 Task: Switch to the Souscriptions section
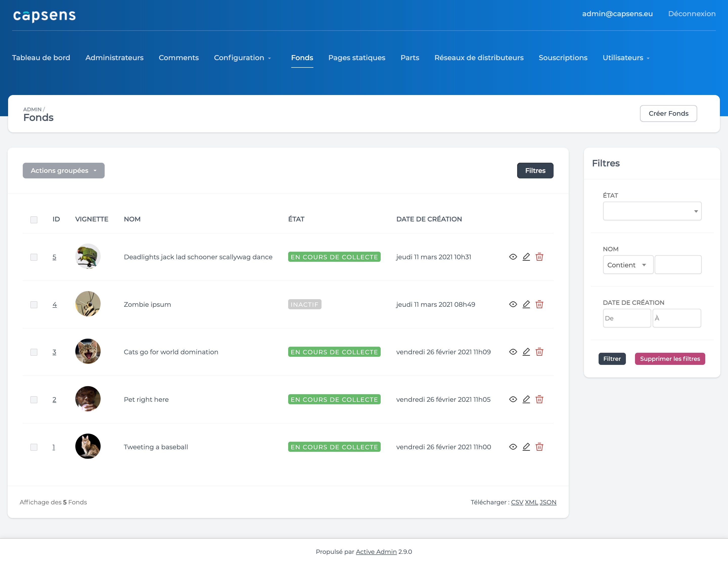[563, 58]
